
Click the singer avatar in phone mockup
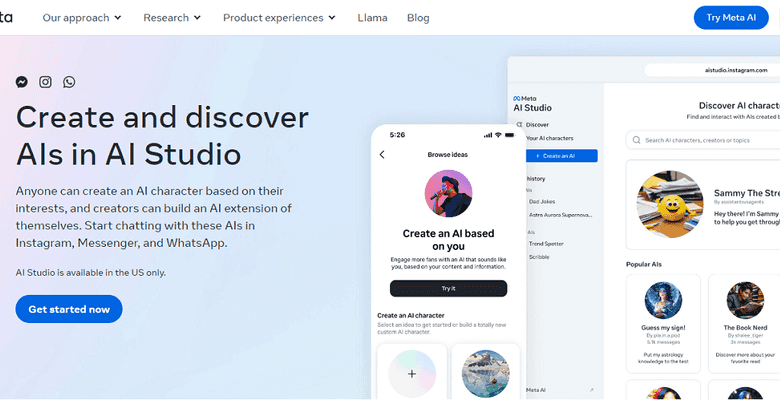(x=448, y=194)
